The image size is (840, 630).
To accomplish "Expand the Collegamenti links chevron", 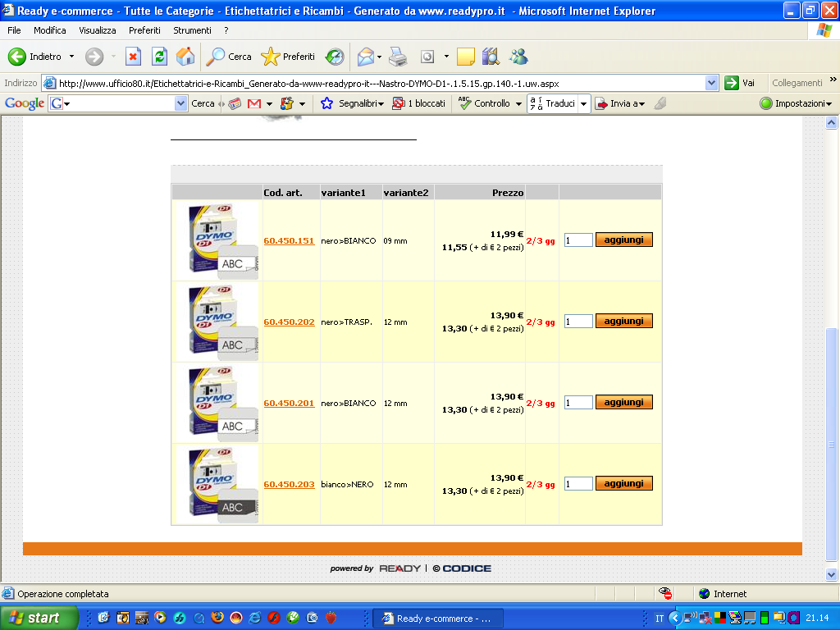I will [x=833, y=80].
